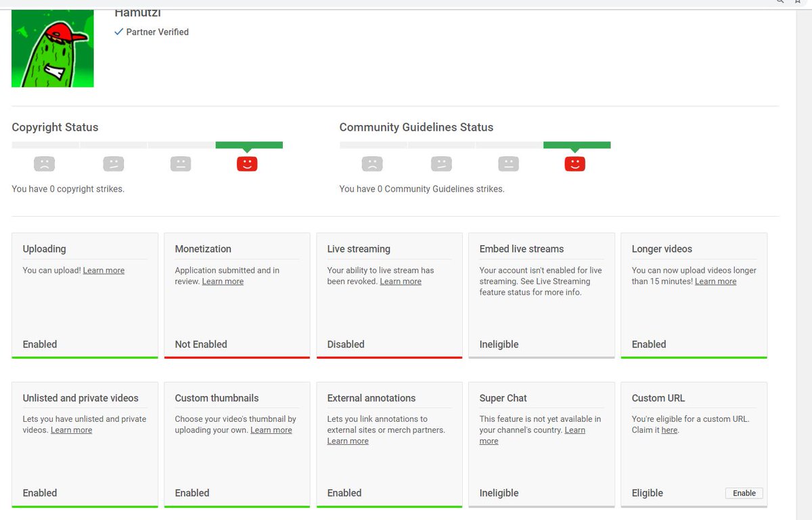This screenshot has width=812, height=520.
Task: Click 'You have 0 Community Guidelines strikes.' text
Action: point(422,189)
